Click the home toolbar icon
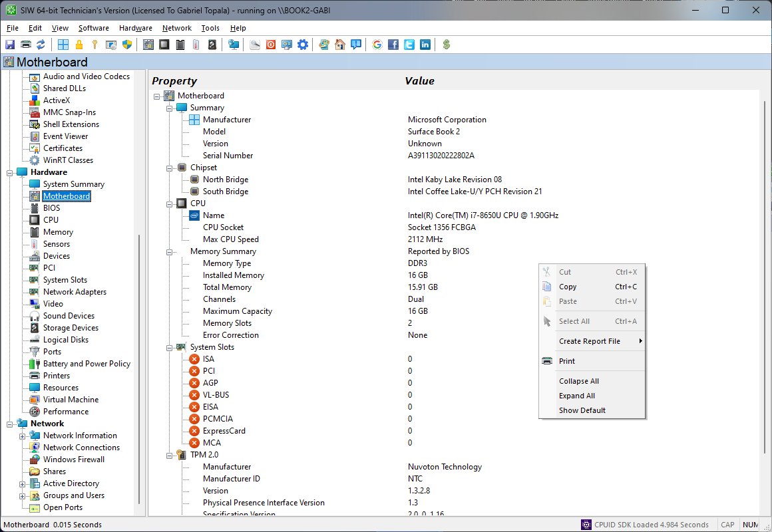The width and height of the screenshot is (772, 532). tap(339, 45)
